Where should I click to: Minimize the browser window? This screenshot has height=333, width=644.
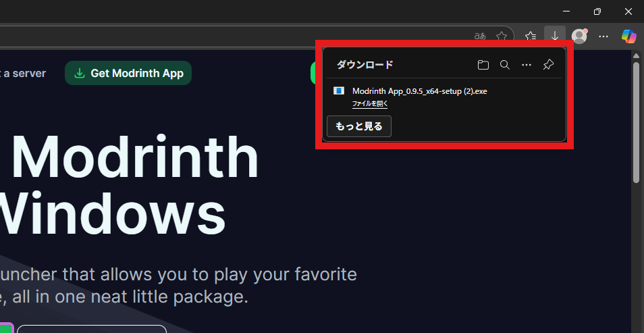tap(566, 11)
